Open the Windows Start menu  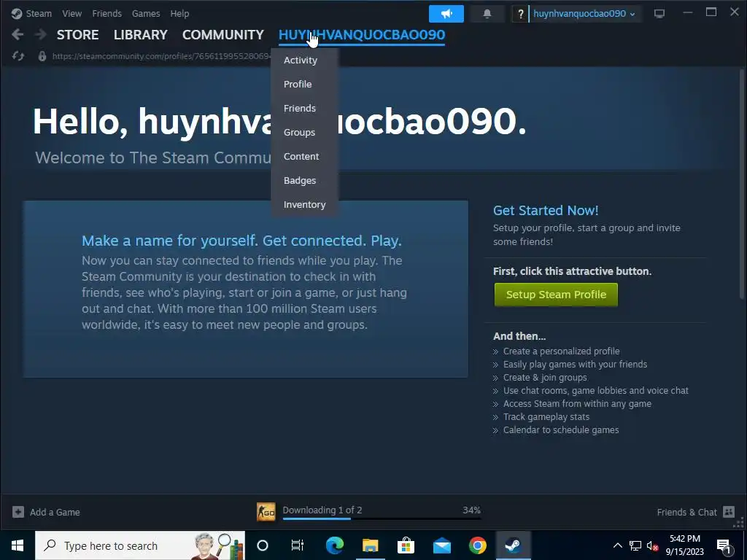tap(18, 545)
